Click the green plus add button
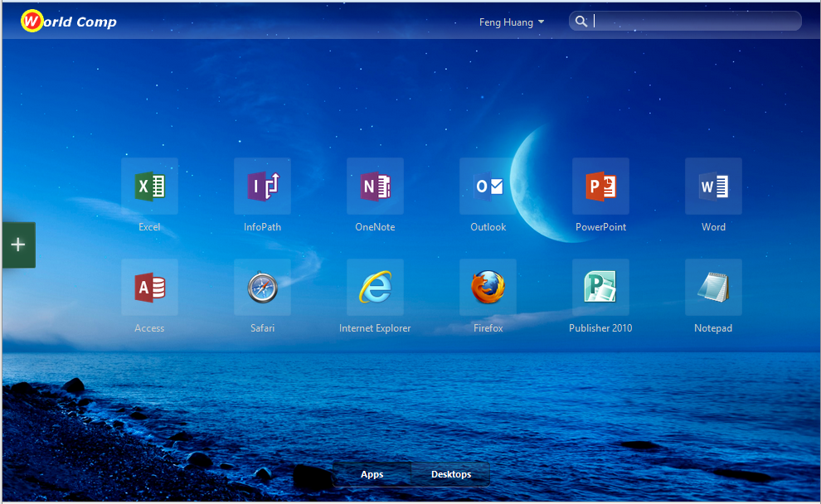The height and width of the screenshot is (504, 821). [x=18, y=245]
